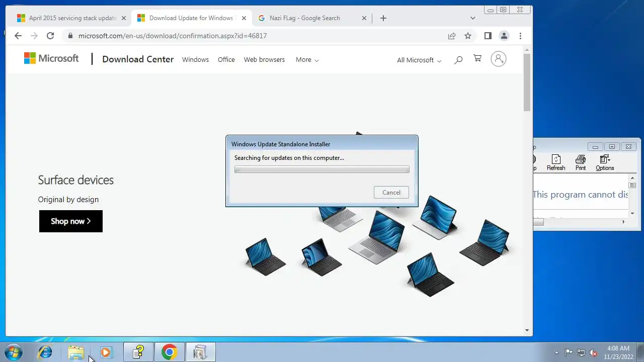
Task: Click Help window horizontal scrollbar right arrow
Action: click(x=623, y=222)
